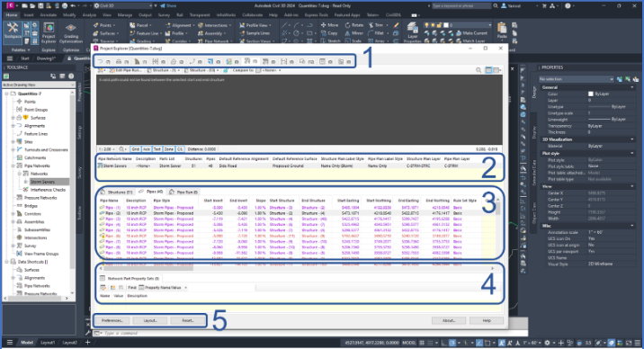Click the Help button in Project Explorer
The height and width of the screenshot is (349, 644).
[x=487, y=321]
